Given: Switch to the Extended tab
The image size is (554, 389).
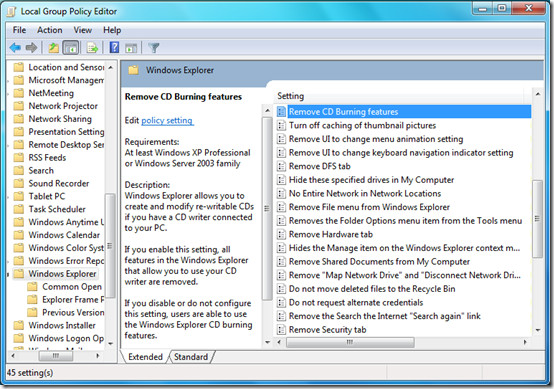Looking at the screenshot, I should tap(145, 357).
